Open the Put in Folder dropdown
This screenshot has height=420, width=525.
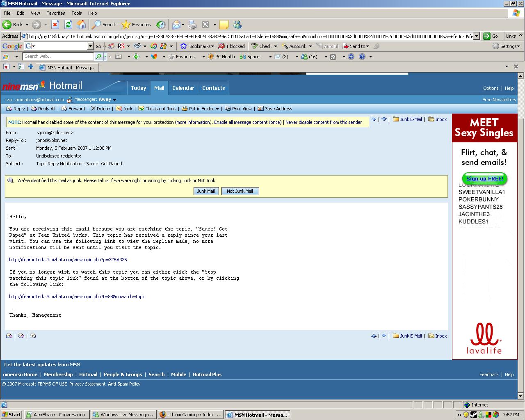217,109
